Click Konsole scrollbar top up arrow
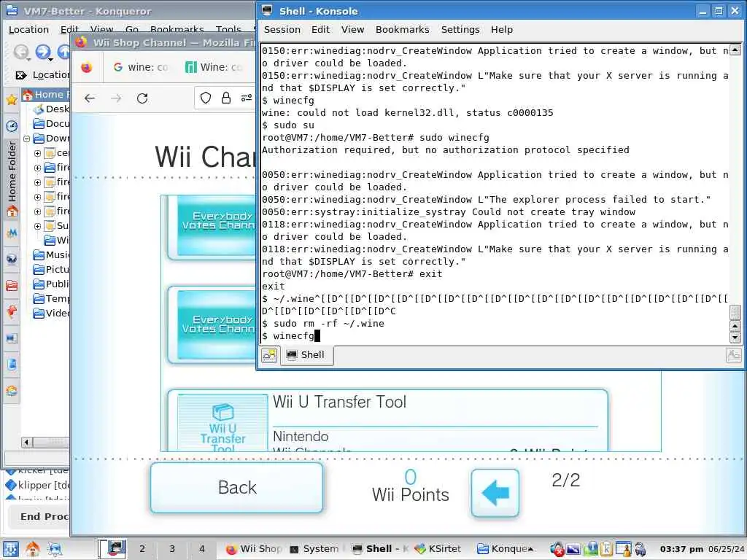Image resolution: width=747 pixels, height=560 pixels. point(735,50)
